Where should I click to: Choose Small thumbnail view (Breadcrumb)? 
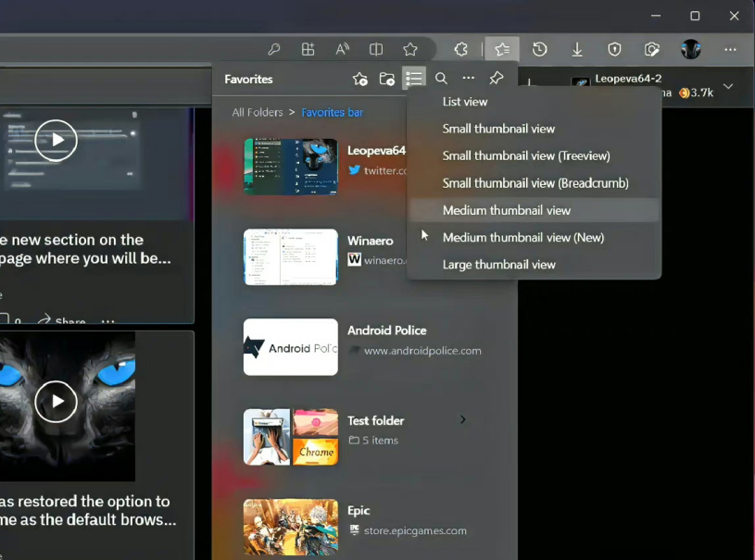(x=534, y=183)
